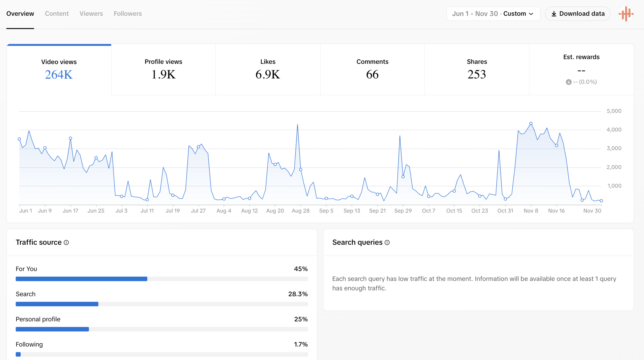
Task: Select the Profile views metric card
Action: (163, 69)
